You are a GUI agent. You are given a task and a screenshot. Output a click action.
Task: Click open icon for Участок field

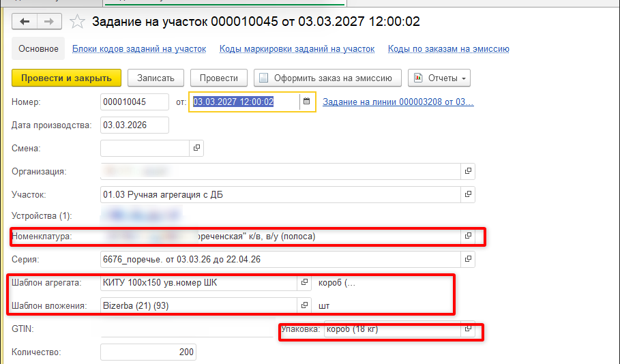468,194
